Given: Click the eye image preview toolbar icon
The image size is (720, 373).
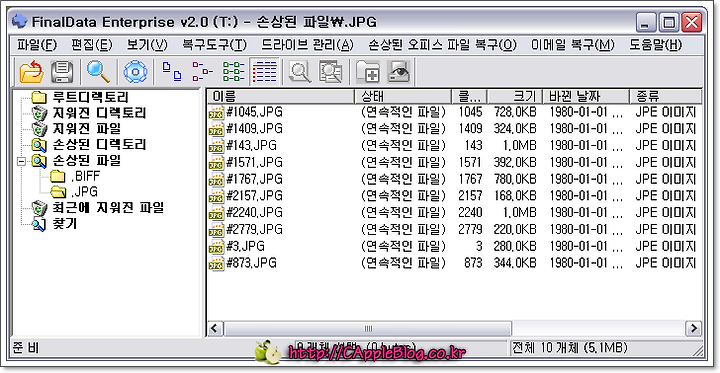Looking at the screenshot, I should tap(398, 72).
